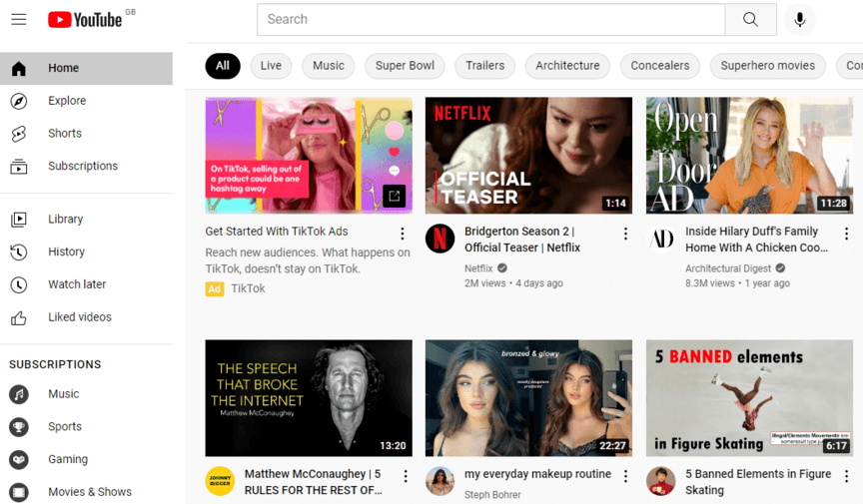Click the Library icon
Image resolution: width=863 pixels, height=504 pixels.
click(19, 220)
